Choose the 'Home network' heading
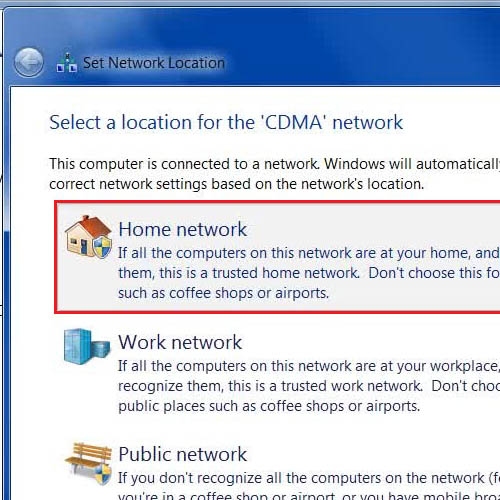The width and height of the screenshot is (500, 500). click(x=183, y=229)
